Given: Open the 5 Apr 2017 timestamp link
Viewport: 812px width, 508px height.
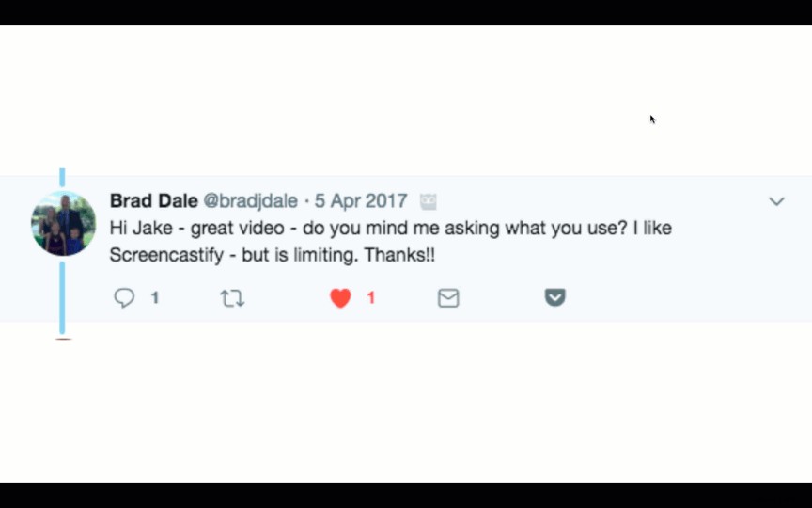Looking at the screenshot, I should (x=361, y=201).
